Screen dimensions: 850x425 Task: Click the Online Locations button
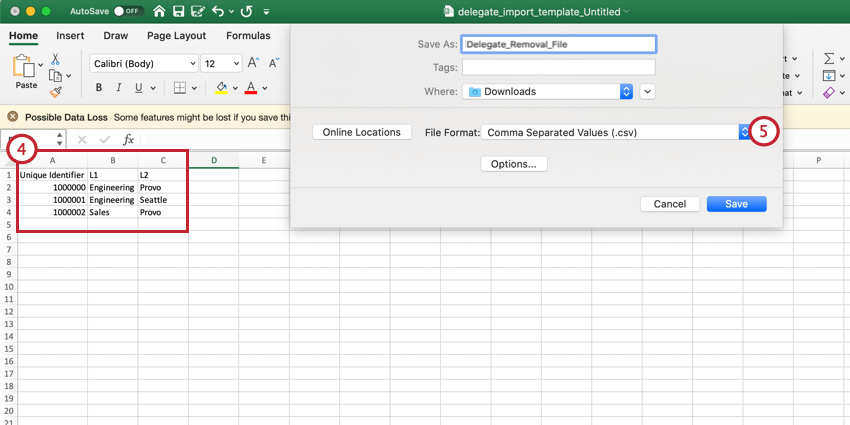point(361,132)
